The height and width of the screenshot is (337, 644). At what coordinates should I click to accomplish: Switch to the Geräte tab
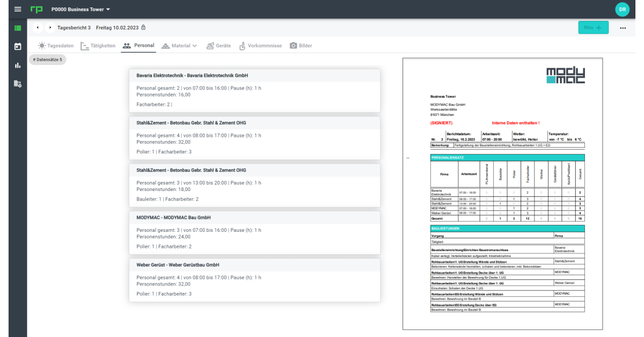(x=219, y=46)
